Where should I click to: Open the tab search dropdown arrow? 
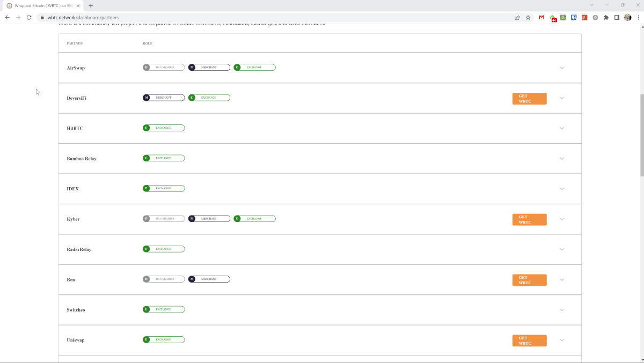(x=592, y=5)
